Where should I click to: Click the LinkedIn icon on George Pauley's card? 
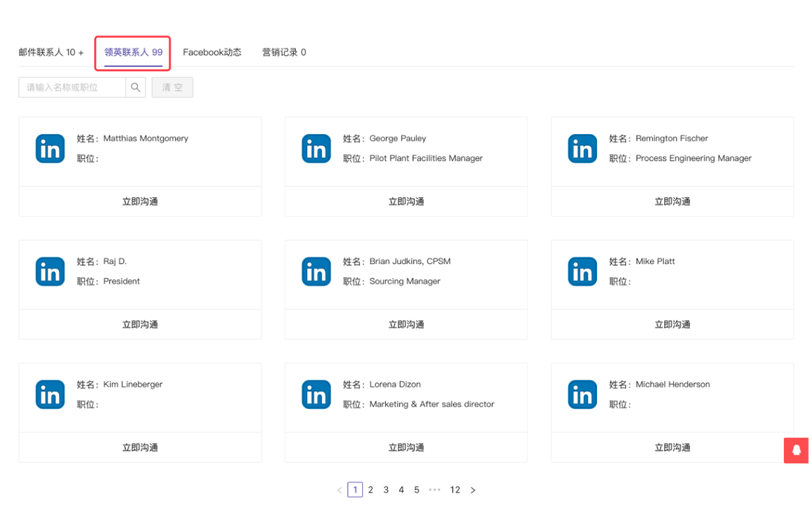pos(316,148)
